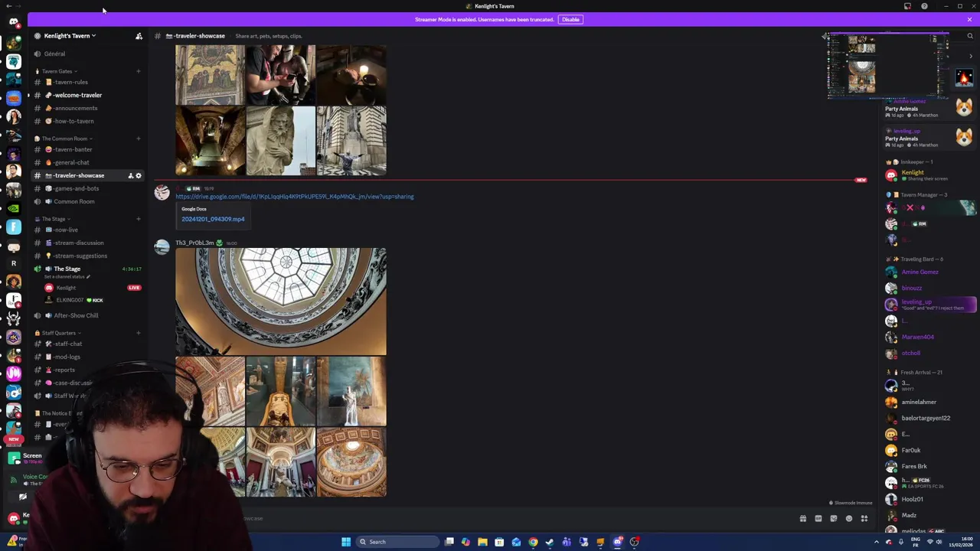Create invite for -traveler-showcase channel
Image resolution: width=980 pixels, height=551 pixels.
tap(130, 175)
